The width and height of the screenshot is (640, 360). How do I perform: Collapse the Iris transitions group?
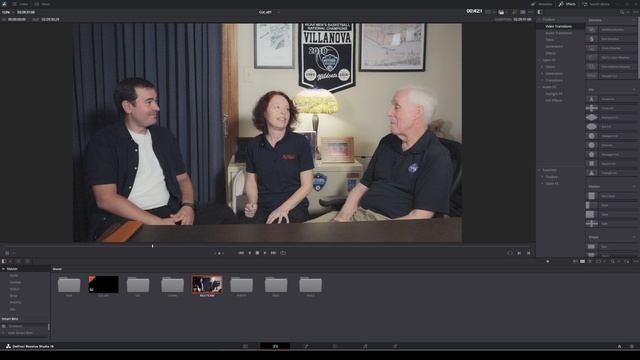(x=634, y=89)
